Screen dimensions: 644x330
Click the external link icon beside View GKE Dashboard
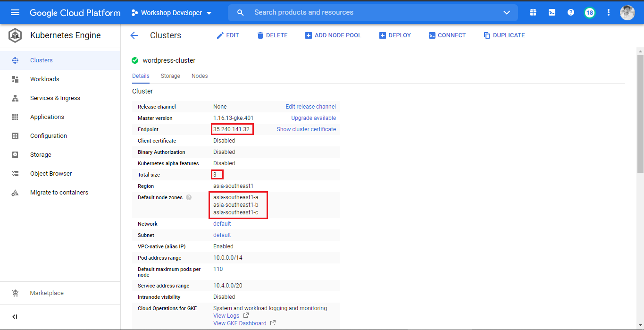273,323
